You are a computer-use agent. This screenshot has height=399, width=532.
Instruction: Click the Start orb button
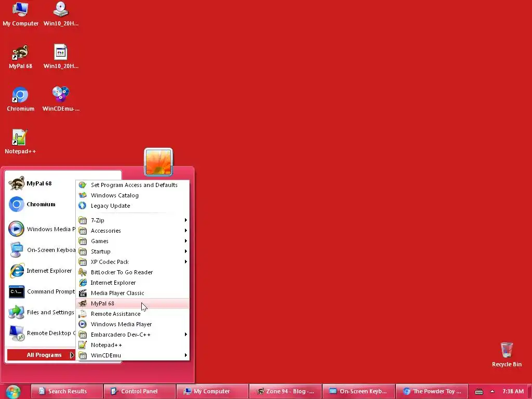click(x=13, y=392)
